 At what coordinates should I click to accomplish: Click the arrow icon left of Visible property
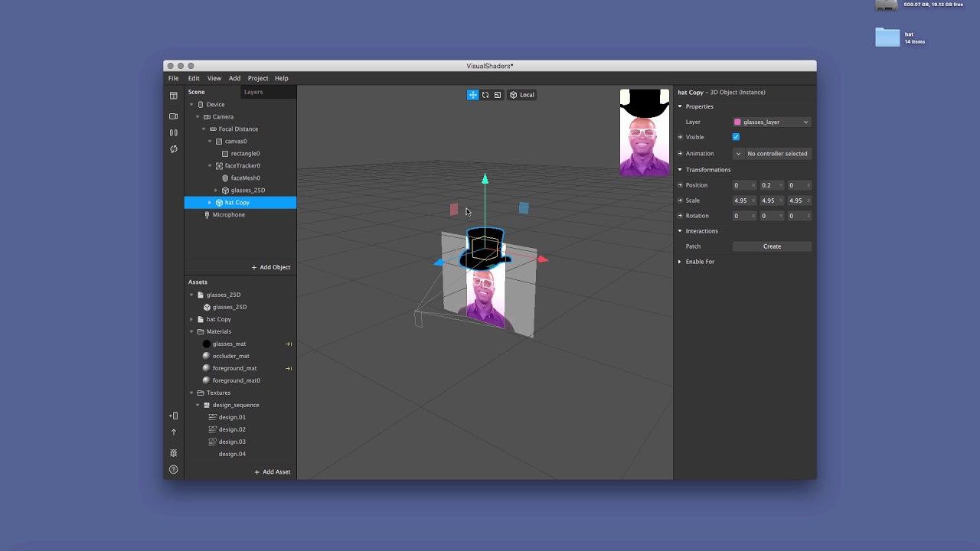680,137
